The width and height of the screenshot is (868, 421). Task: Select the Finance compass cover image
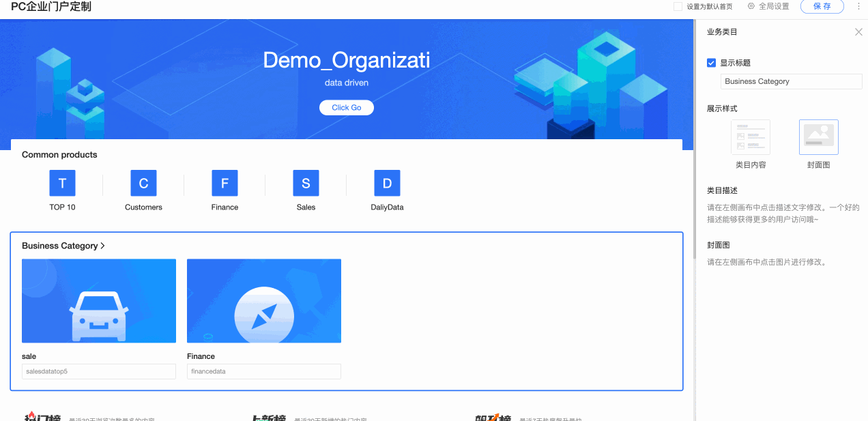coord(263,301)
